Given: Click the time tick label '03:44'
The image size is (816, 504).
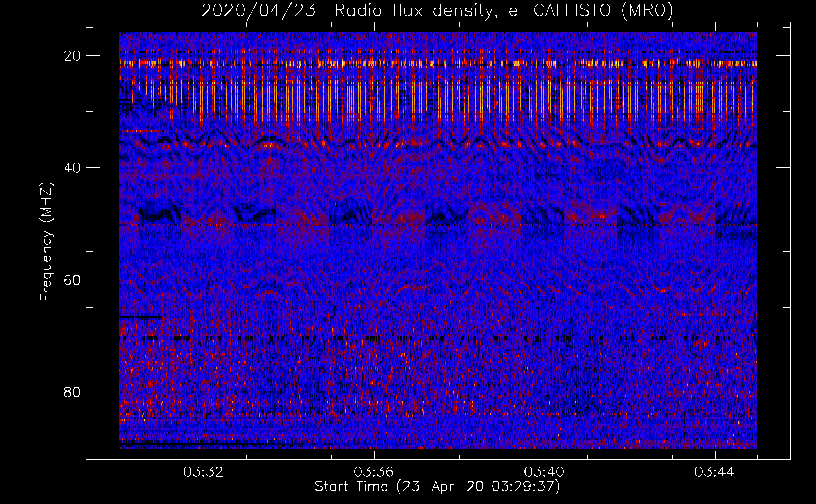Looking at the screenshot, I should pos(715,472).
